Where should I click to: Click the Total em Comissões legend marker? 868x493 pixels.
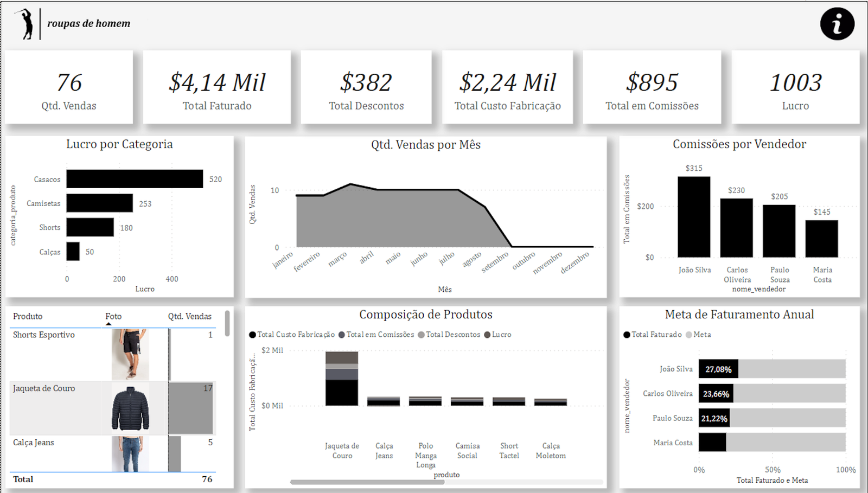[x=342, y=335]
